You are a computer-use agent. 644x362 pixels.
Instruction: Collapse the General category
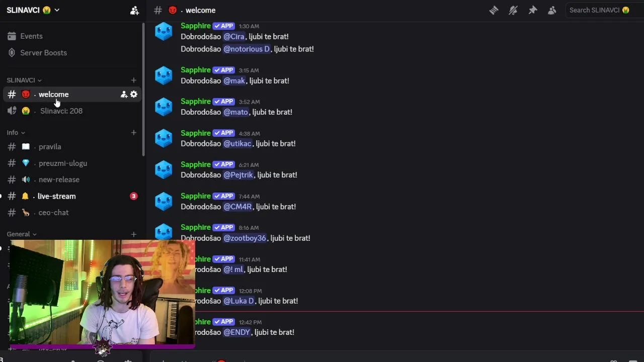(22, 234)
